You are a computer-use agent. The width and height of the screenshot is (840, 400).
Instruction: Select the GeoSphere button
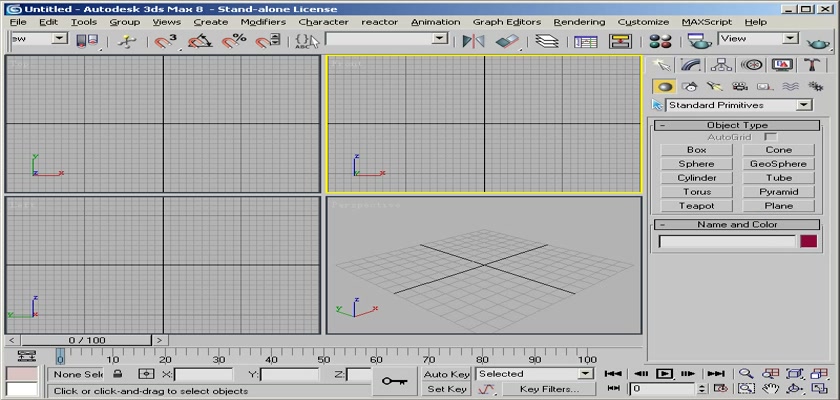778,164
